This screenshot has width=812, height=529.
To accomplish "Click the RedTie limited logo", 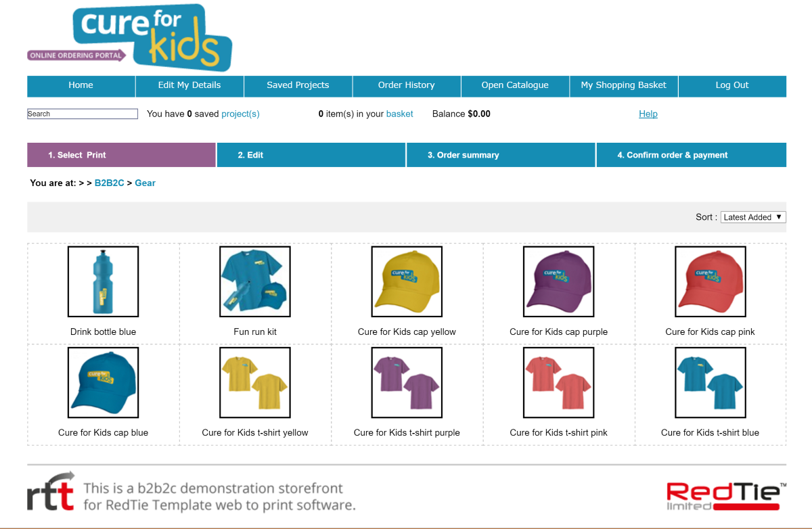I will [x=725, y=497].
